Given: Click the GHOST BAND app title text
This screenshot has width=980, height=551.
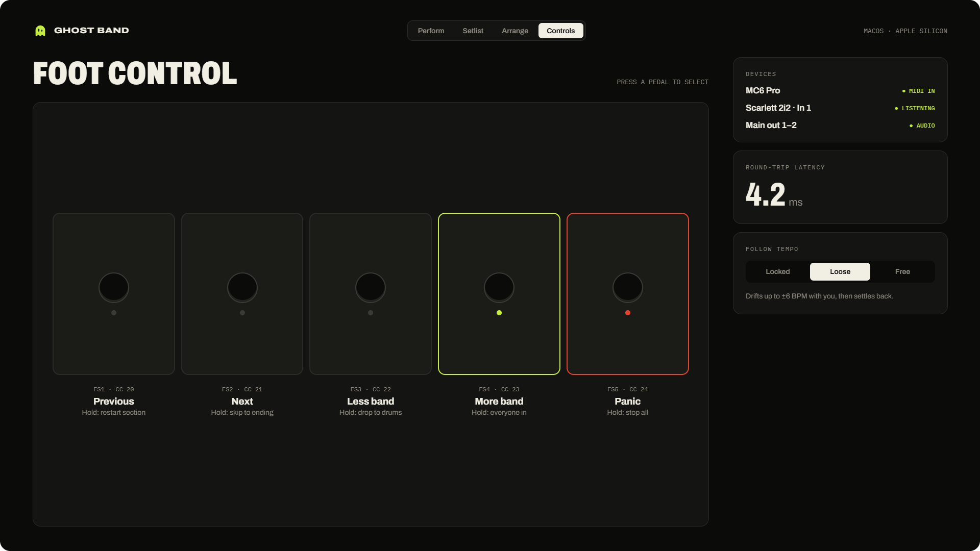Looking at the screenshot, I should pyautogui.click(x=91, y=31).
